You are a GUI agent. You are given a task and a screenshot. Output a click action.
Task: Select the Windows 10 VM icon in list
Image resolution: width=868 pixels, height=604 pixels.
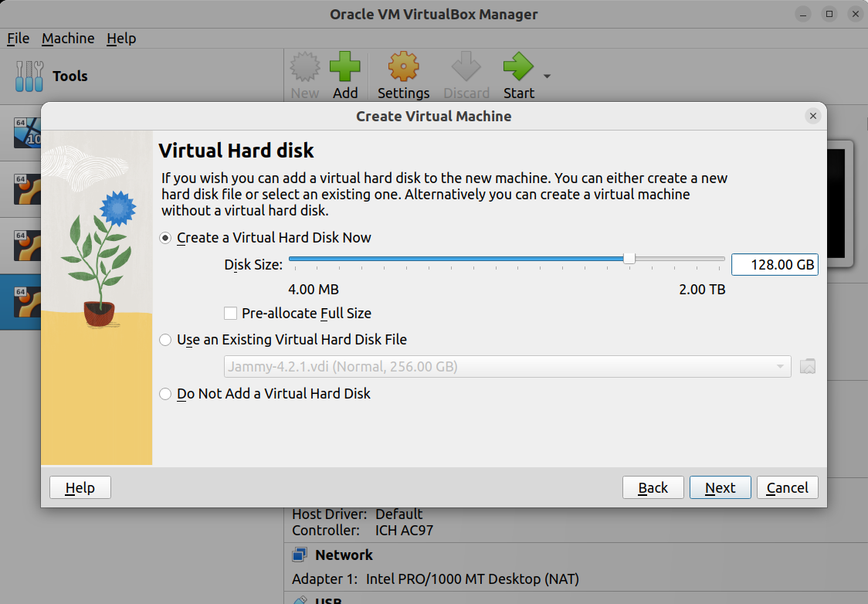tap(28, 132)
